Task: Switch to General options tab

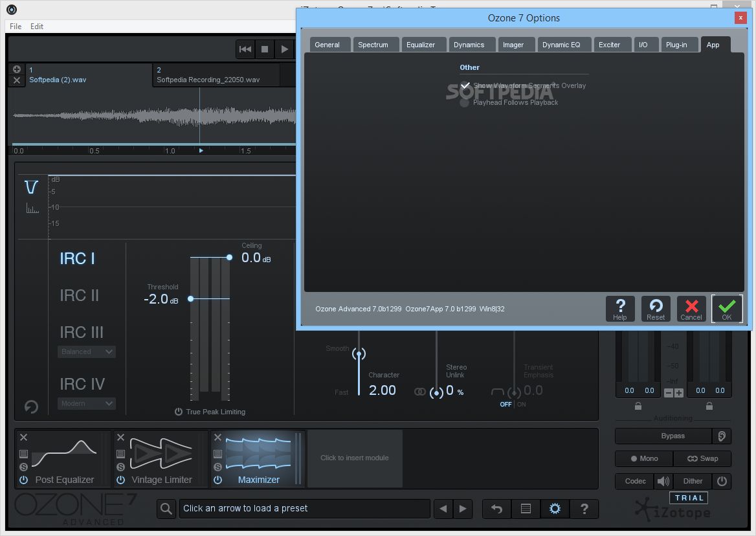Action: 330,45
